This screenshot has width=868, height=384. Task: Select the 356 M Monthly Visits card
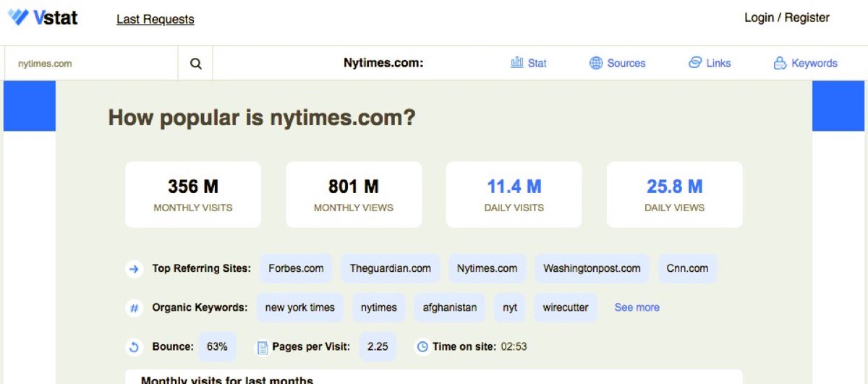coord(193,195)
